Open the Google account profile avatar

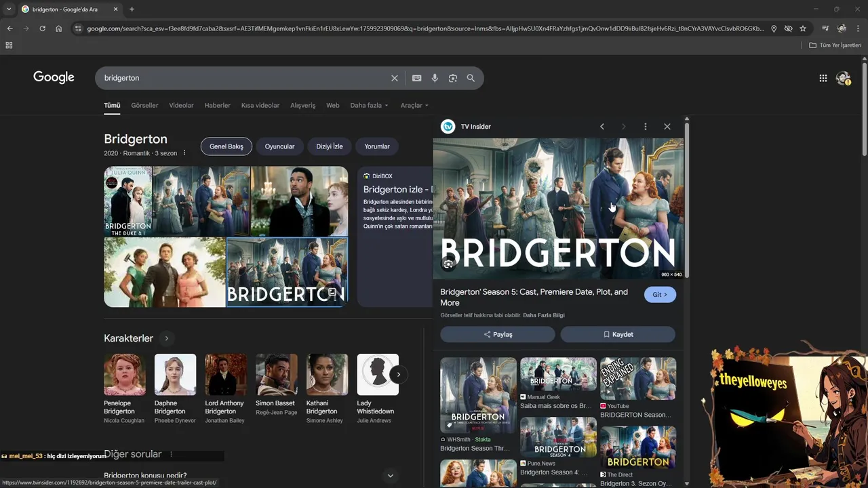click(x=843, y=78)
